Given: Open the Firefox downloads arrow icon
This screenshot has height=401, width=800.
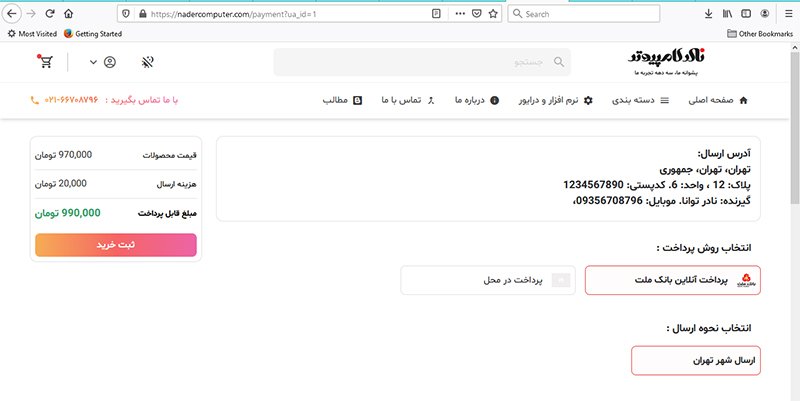Looking at the screenshot, I should (708, 14).
